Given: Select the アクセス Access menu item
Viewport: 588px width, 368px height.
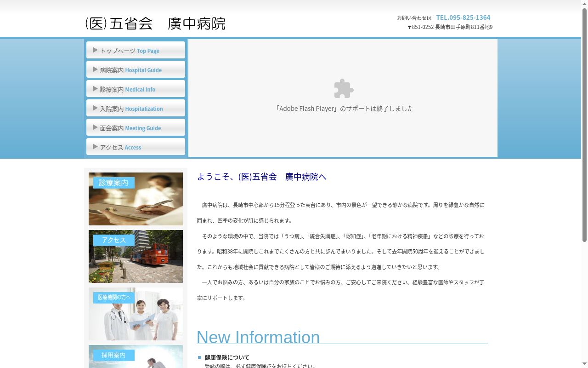Looking at the screenshot, I should [136, 147].
